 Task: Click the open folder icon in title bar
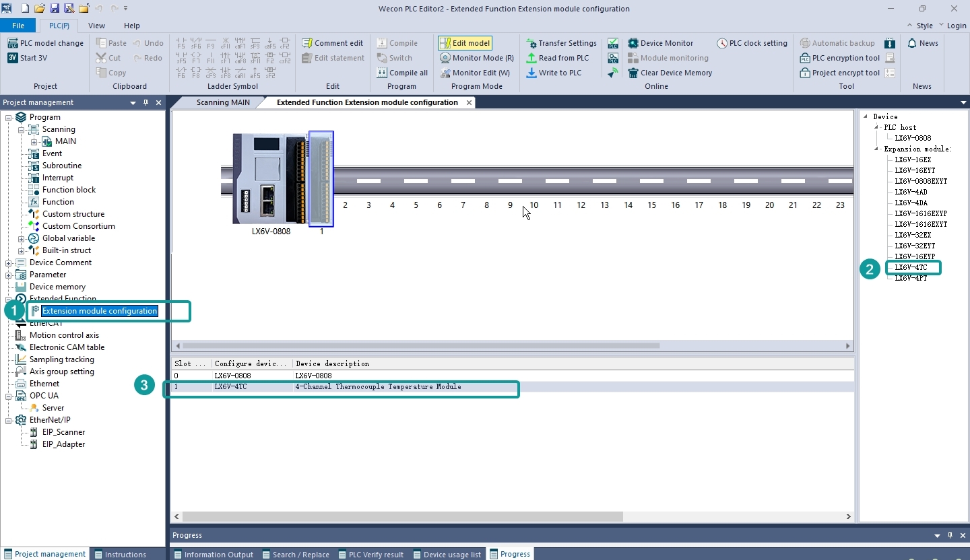tap(40, 8)
